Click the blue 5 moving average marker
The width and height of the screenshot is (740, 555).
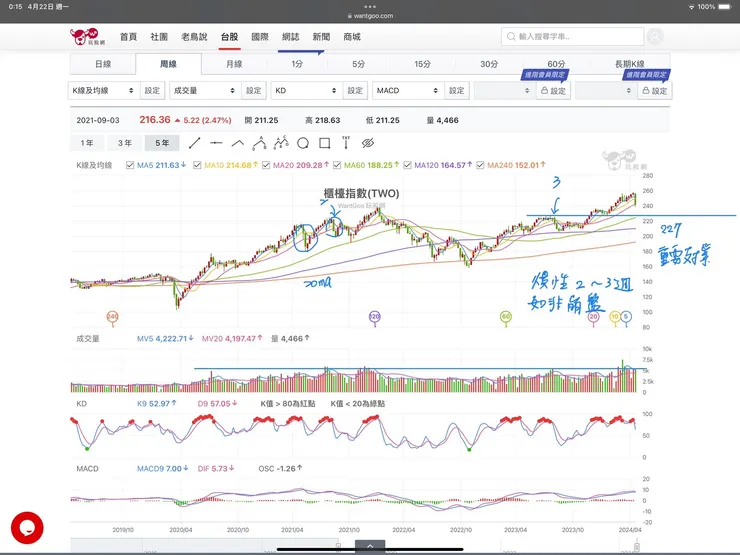626,317
